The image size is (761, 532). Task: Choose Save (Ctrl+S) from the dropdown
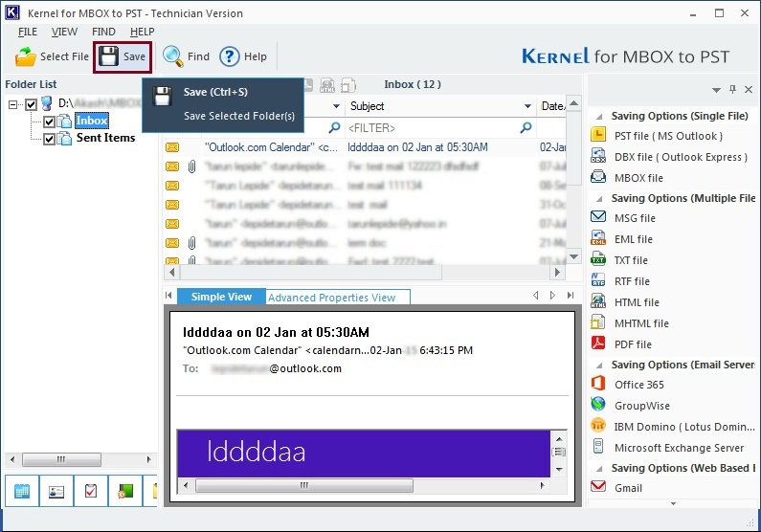[215, 92]
